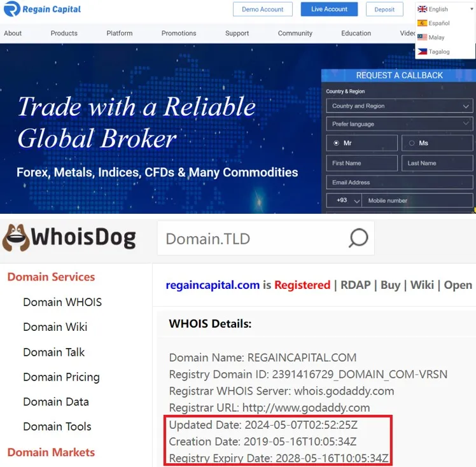This screenshot has height=467, width=476.
Task: Choose Tagalog from language list
Action: coord(439,52)
